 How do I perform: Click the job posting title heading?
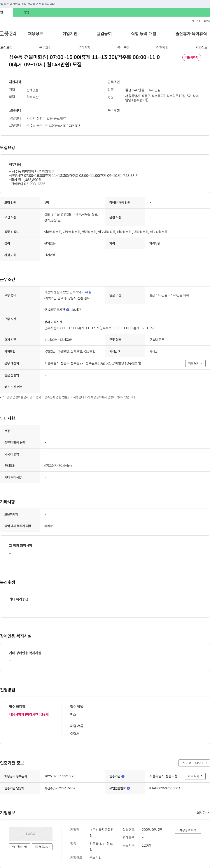(84, 61)
